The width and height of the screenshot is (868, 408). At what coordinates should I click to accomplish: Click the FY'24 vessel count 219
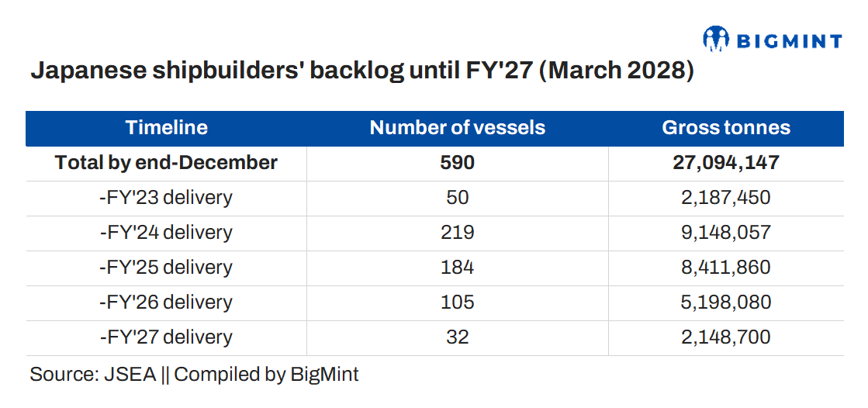458,233
